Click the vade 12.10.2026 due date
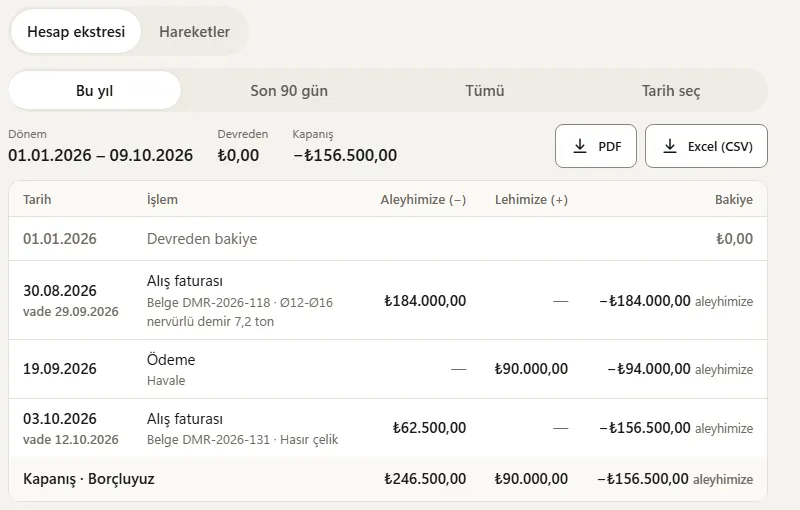Viewport: 800px width, 510px height. [70, 440]
